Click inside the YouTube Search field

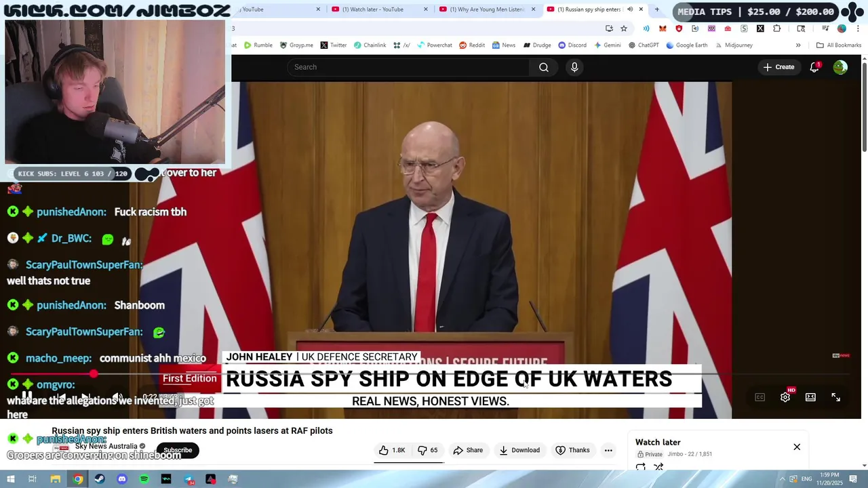pos(408,67)
